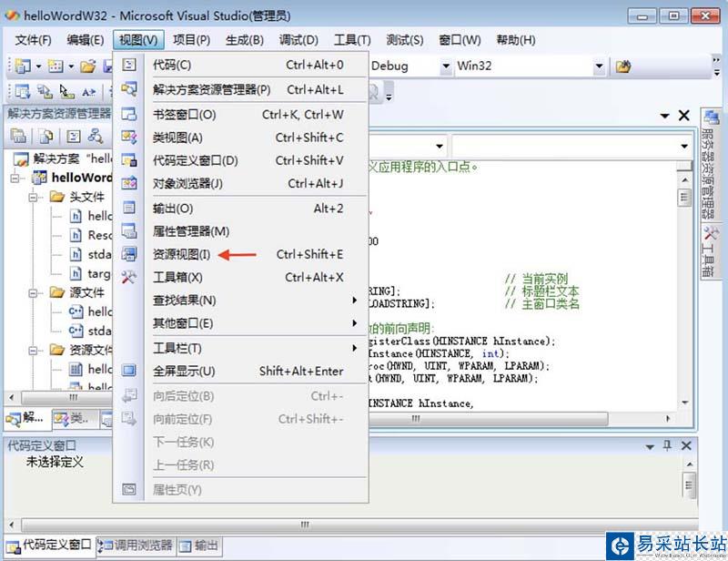Switch to the 调用浏览器 bottom tab
The height and width of the screenshot is (561, 728).
pos(136,546)
